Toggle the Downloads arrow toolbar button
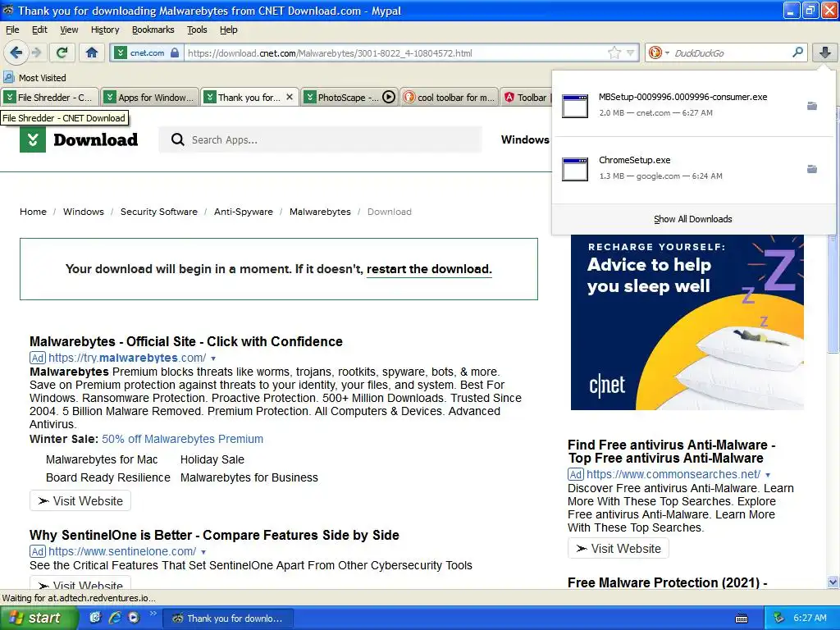Image resolution: width=840 pixels, height=630 pixels. 825,52
